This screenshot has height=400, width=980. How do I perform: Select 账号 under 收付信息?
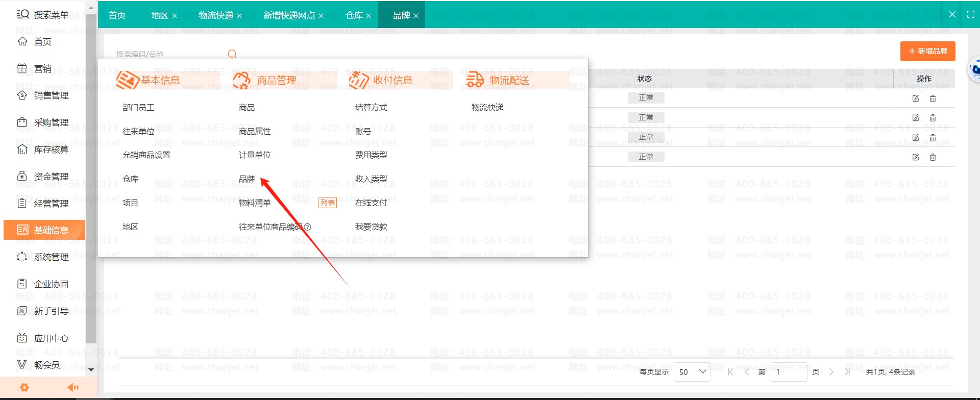point(363,132)
